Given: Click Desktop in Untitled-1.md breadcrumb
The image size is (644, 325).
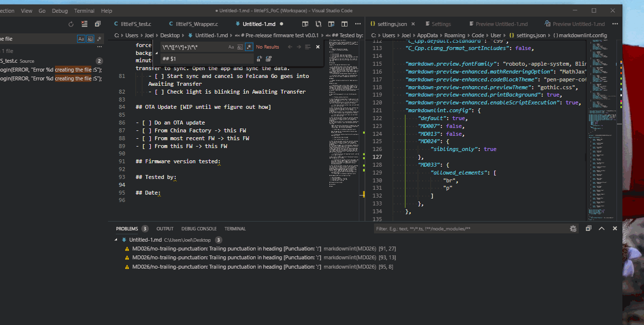Looking at the screenshot, I should [170, 35].
